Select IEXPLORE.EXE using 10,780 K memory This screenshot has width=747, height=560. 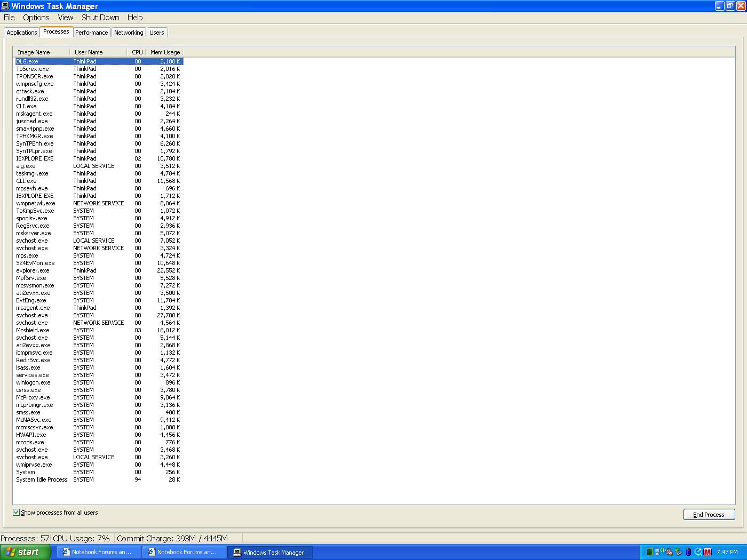click(x=99, y=158)
